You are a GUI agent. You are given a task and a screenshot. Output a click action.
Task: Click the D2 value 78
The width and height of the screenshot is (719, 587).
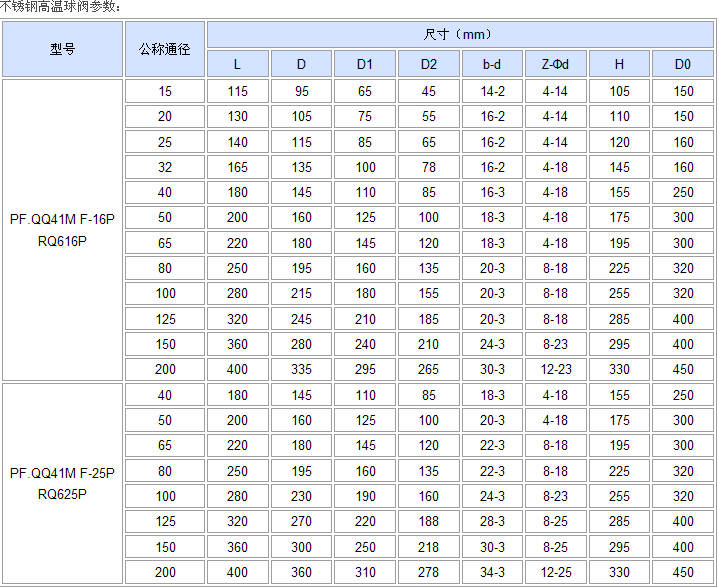pos(429,167)
